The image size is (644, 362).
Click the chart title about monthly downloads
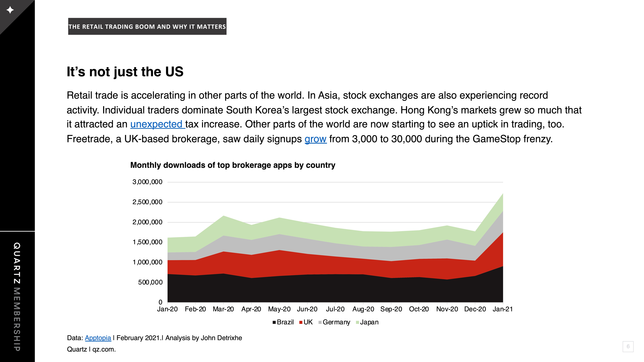coord(233,165)
